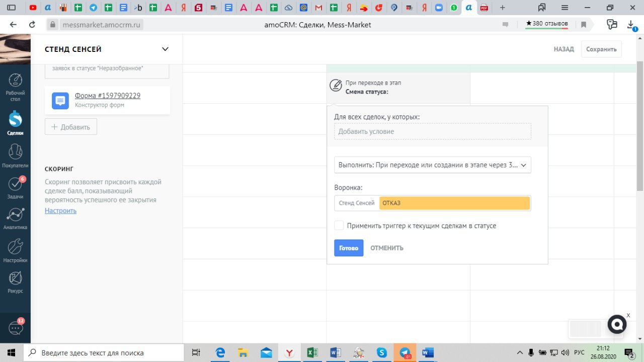Click the address bar URL messmarket.amocrm.ru
Viewport: 644px width, 362px height.
click(101, 24)
